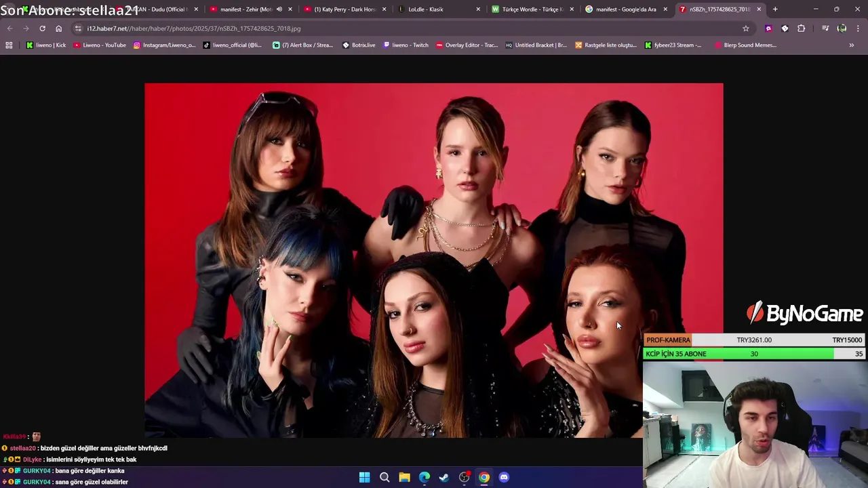
Task: Open Alert Box / Streamlabs bookmark
Action: [x=303, y=45]
